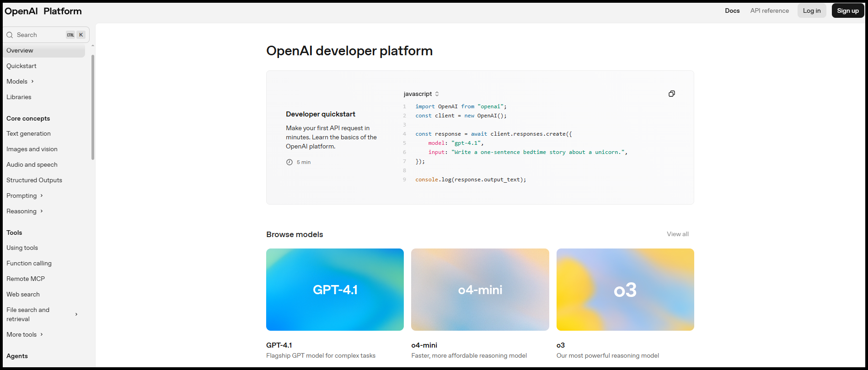Open Libraries in the sidebar

click(19, 97)
